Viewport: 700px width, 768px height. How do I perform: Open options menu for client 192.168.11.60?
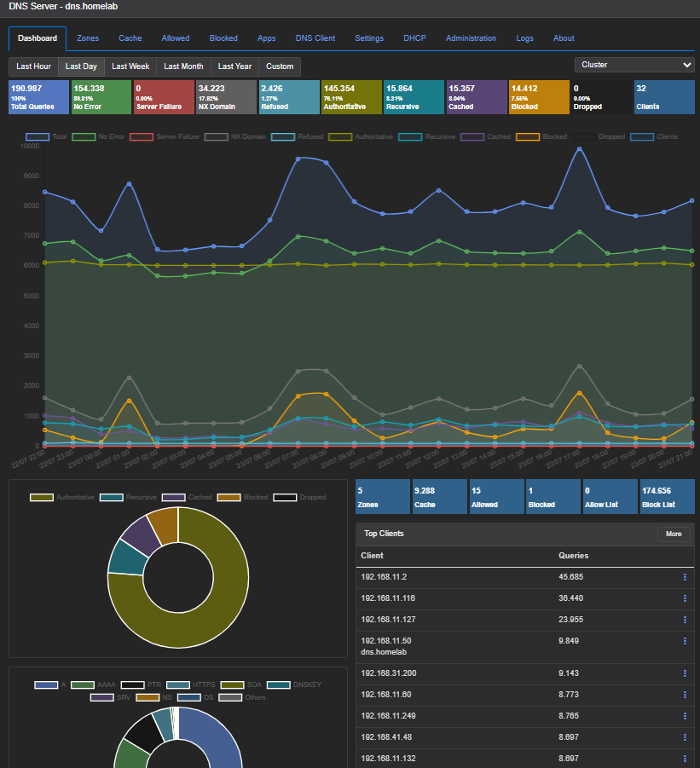tap(685, 695)
